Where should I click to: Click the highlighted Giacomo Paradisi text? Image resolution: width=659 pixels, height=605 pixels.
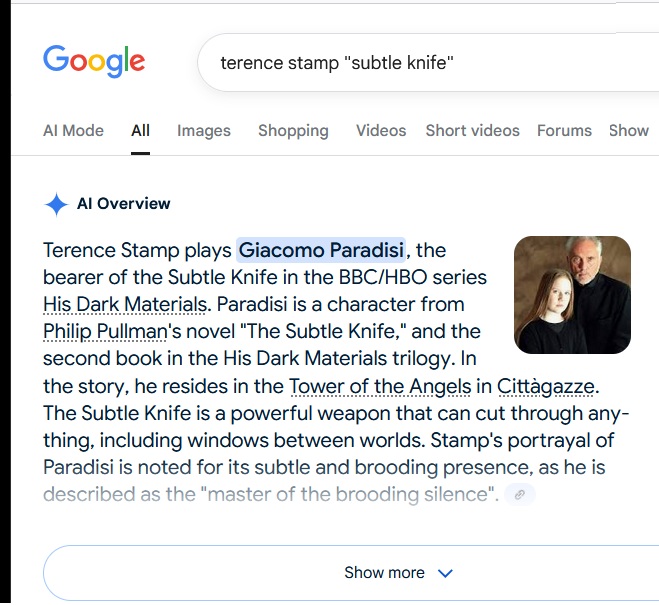(322, 249)
